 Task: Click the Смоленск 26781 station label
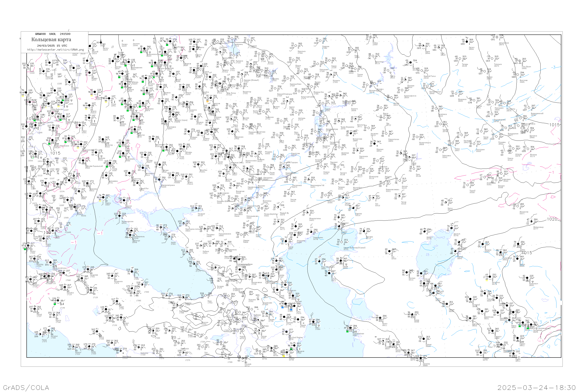tap(167, 94)
